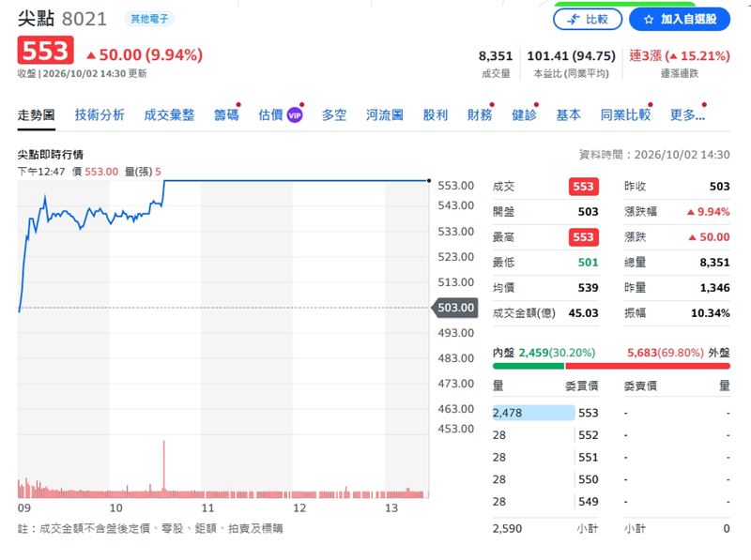Image resolution: width=751 pixels, height=560 pixels.
Task: Click the 振幅 10.34% value
Action: point(711,313)
